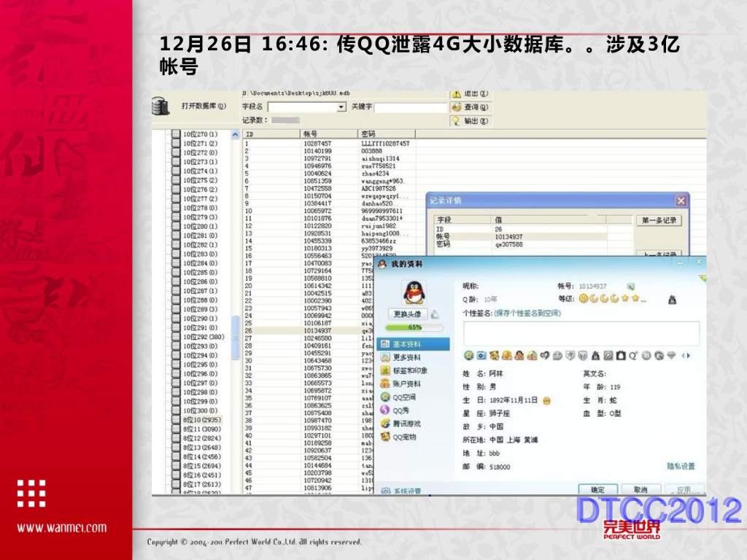Sort by the ID column header
Viewport: 747px width, 560px height.
tap(271, 134)
